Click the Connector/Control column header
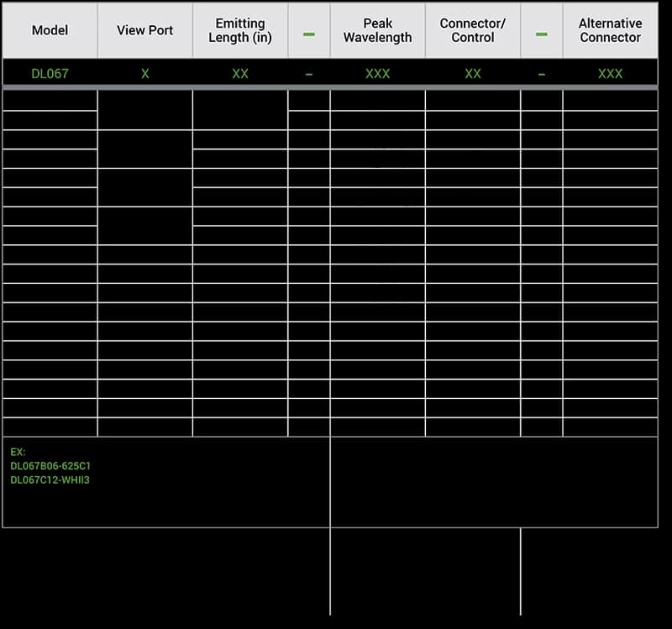Image resolution: width=672 pixels, height=629 pixels. 473,30
